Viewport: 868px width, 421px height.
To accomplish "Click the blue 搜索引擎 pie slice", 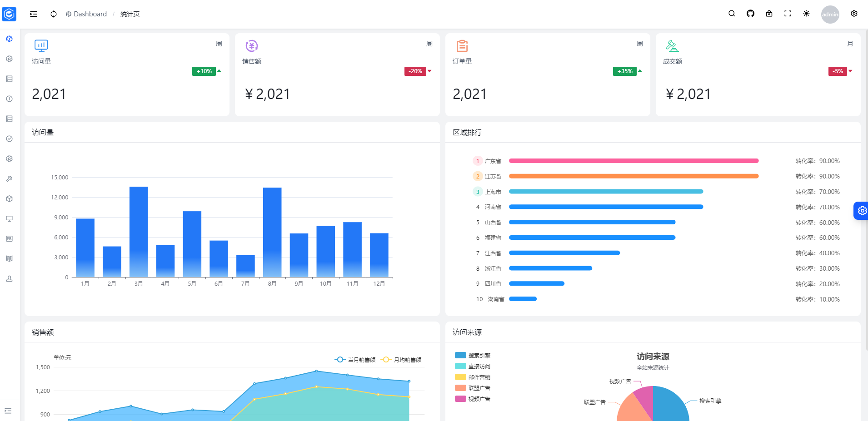I will [670, 406].
